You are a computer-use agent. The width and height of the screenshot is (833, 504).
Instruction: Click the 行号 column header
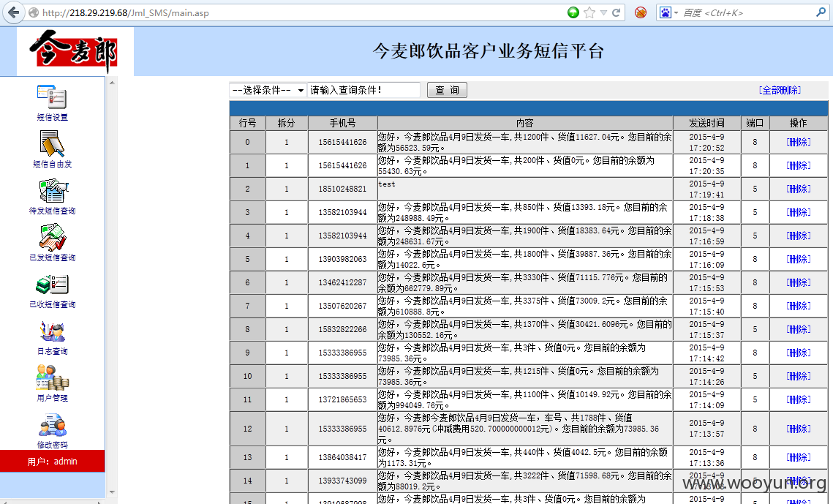pyautogui.click(x=248, y=123)
